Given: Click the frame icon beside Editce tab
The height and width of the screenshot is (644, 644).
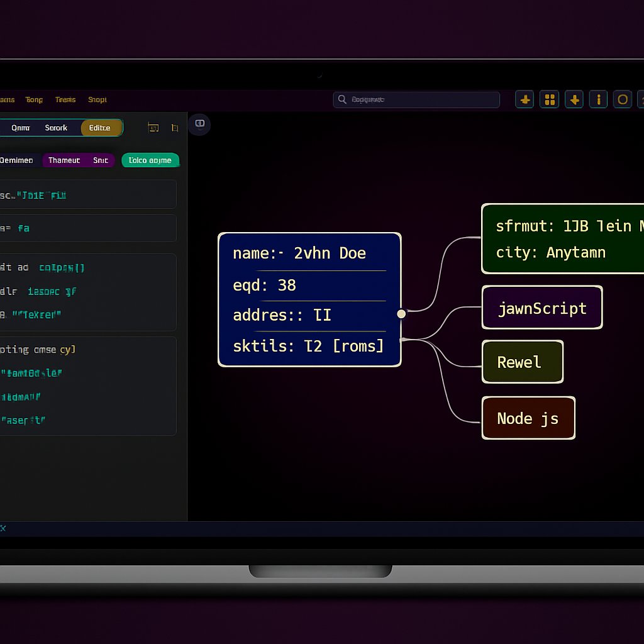Looking at the screenshot, I should [x=153, y=128].
